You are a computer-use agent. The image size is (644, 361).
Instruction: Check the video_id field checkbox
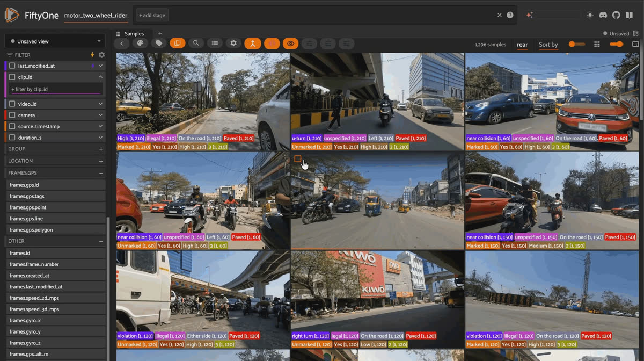(12, 104)
